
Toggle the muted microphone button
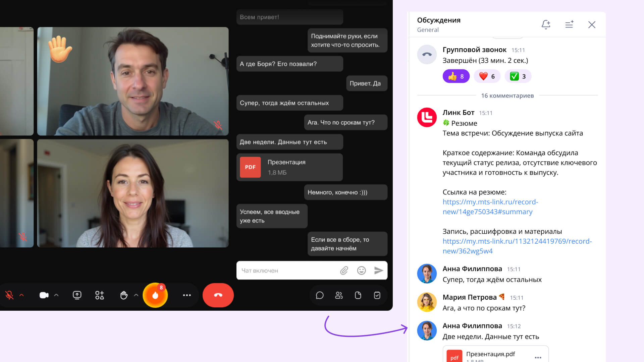9,295
